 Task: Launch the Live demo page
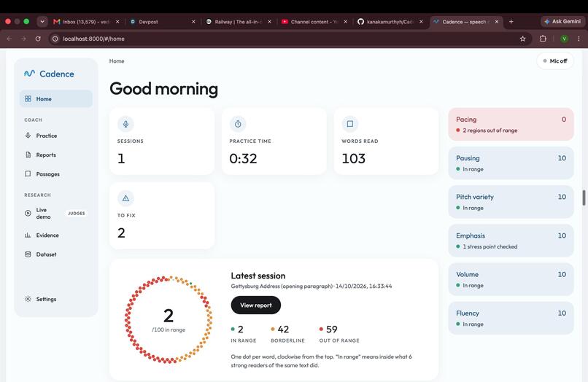click(56, 214)
